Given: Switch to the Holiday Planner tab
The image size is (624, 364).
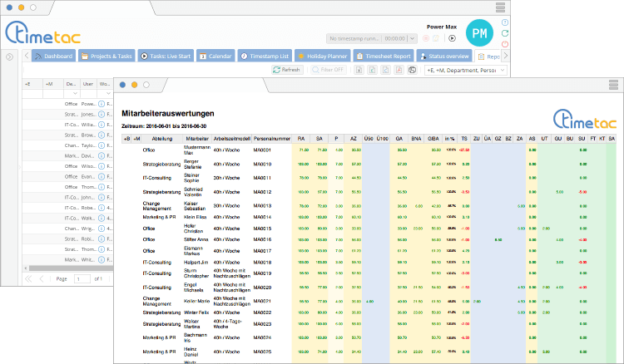Looking at the screenshot, I should 322,56.
